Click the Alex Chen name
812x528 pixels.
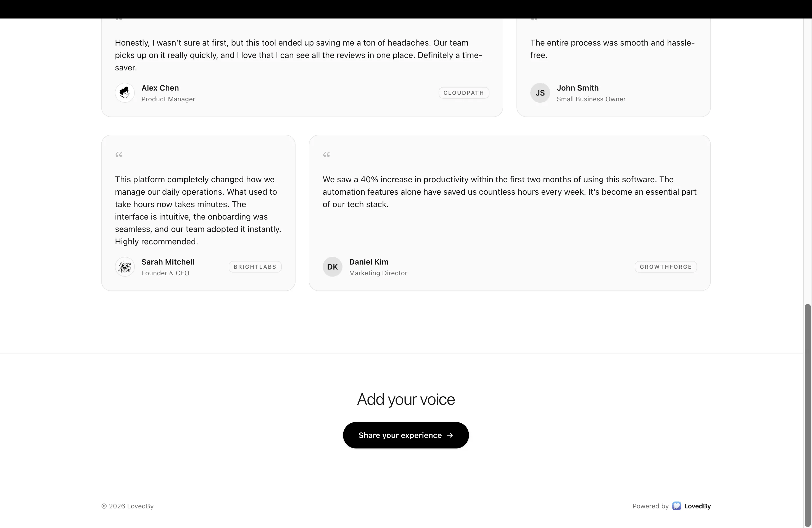[x=160, y=88]
